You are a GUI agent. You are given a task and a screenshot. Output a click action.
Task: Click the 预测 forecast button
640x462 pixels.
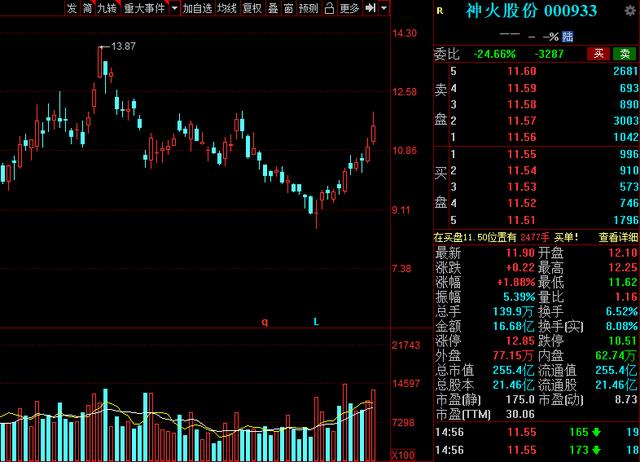tap(308, 8)
